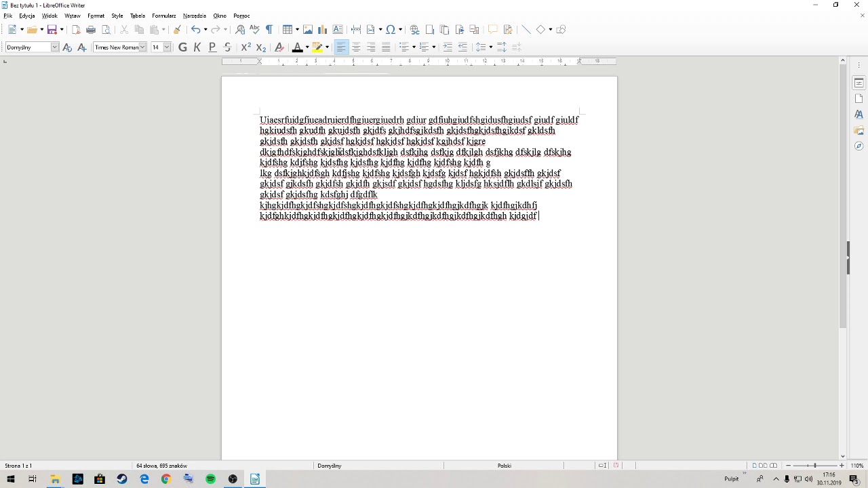Insert basic shapes diamond icon
The width and height of the screenshot is (868, 488).
pyautogui.click(x=540, y=30)
